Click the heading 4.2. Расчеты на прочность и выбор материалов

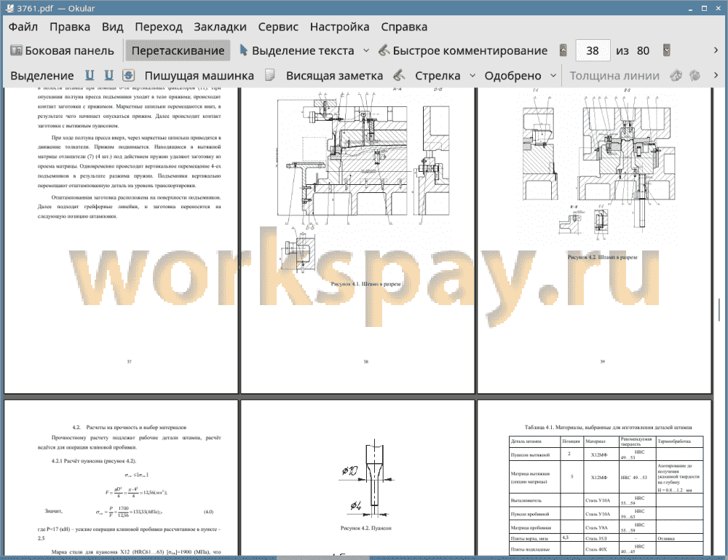point(130,427)
